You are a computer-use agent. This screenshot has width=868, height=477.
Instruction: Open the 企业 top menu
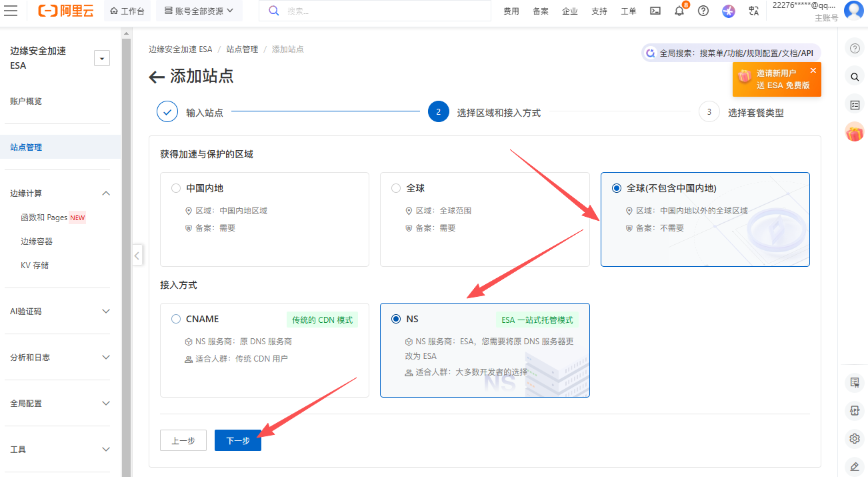tap(570, 11)
